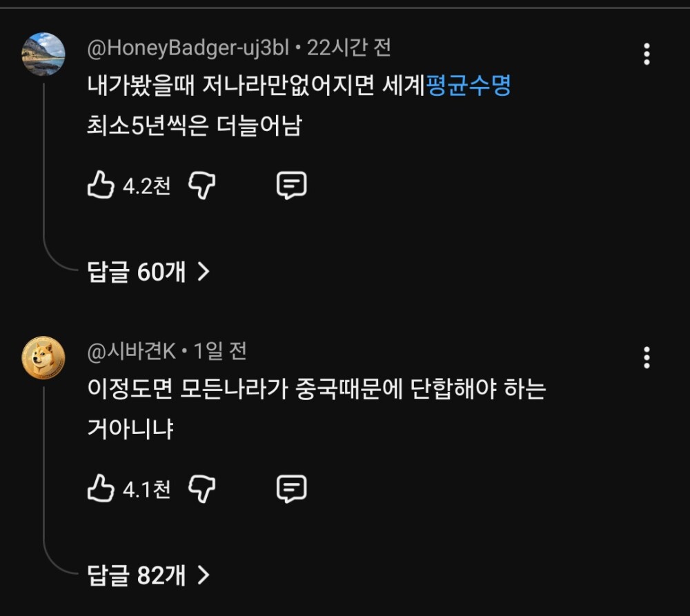Like the HoneyBadger-uj3bl comment
This screenshot has height=616, width=690.
pyautogui.click(x=101, y=186)
